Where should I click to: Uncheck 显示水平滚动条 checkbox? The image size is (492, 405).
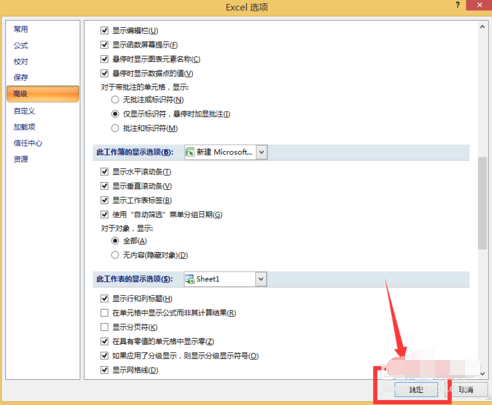104,172
